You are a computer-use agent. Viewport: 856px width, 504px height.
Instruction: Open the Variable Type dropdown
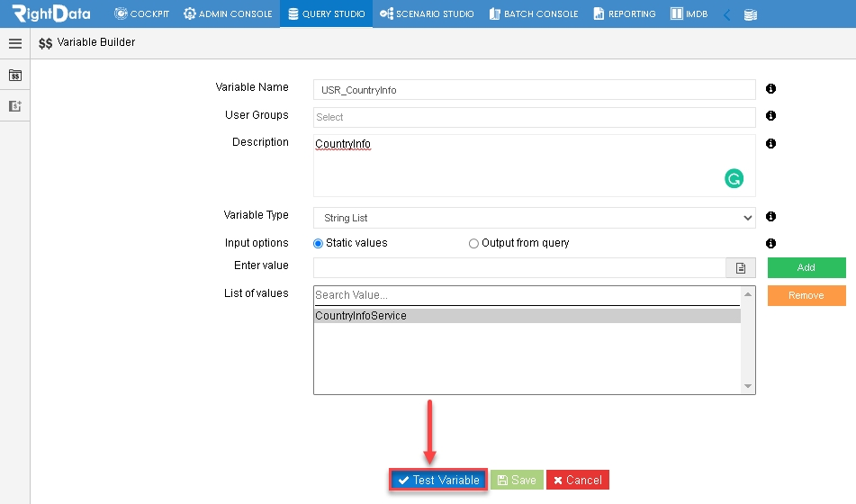click(535, 218)
